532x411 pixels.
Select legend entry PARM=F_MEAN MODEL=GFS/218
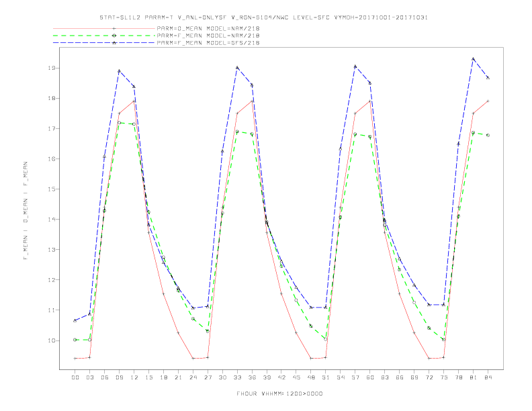208,43
